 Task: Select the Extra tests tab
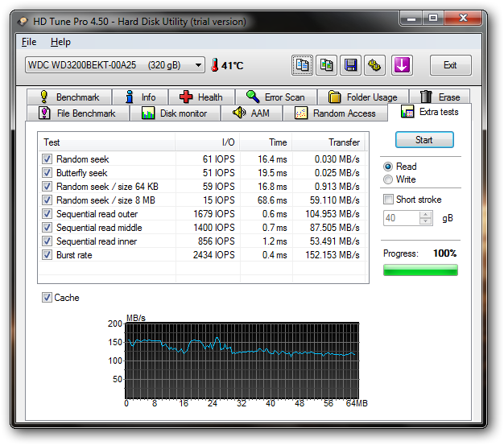(430, 112)
